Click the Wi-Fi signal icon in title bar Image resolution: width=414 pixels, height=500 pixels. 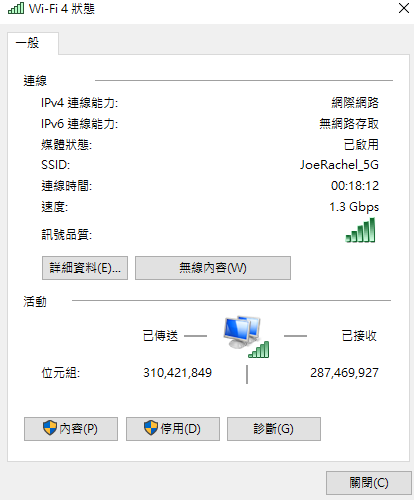click(16, 8)
